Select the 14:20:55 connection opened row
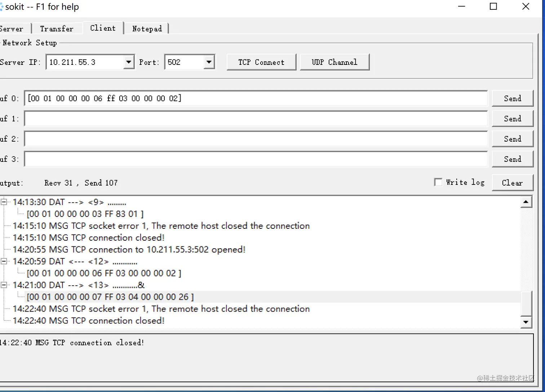The image size is (545, 392). click(129, 250)
